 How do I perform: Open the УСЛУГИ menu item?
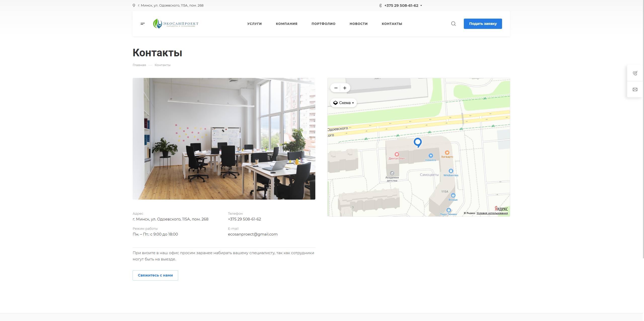pos(254,24)
